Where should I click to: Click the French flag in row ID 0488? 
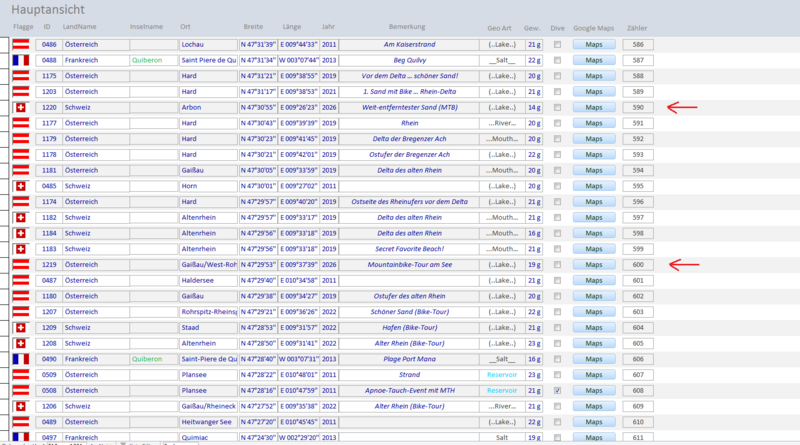(x=21, y=60)
